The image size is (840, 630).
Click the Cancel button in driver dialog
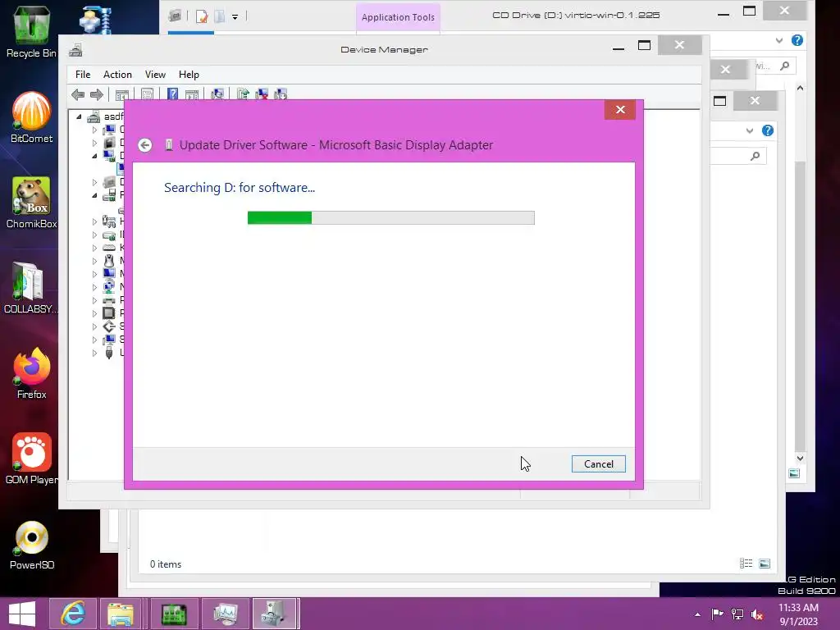(x=598, y=464)
